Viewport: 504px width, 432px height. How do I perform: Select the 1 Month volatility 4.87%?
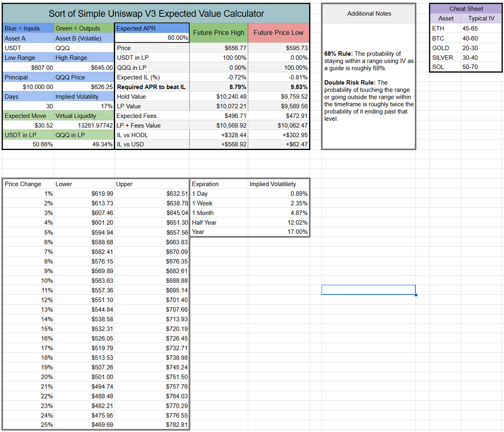(x=279, y=213)
